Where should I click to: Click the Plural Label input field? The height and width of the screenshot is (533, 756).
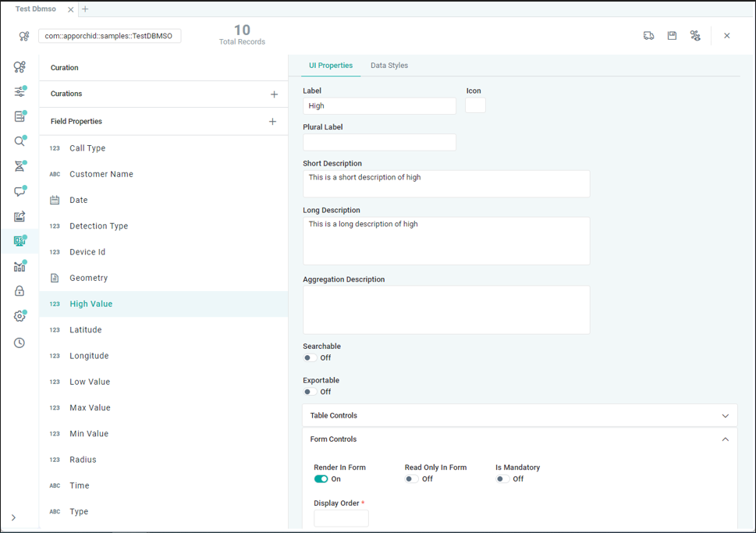[379, 142]
